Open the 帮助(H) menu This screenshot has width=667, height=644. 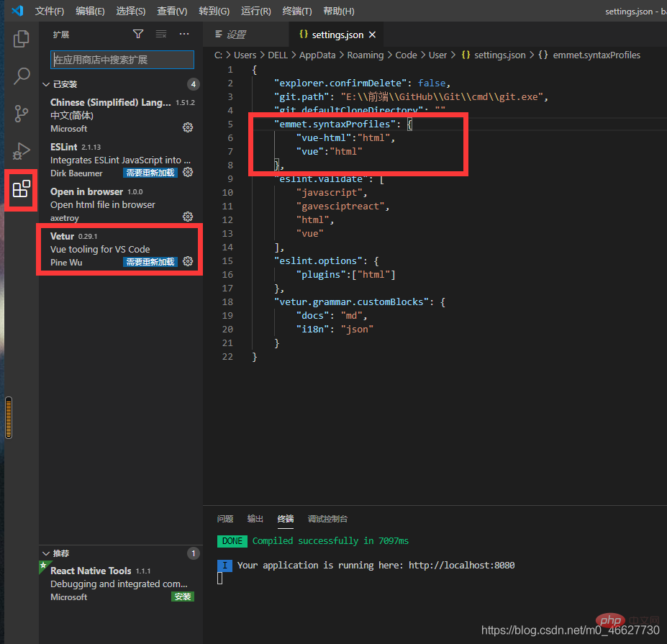pos(339,11)
